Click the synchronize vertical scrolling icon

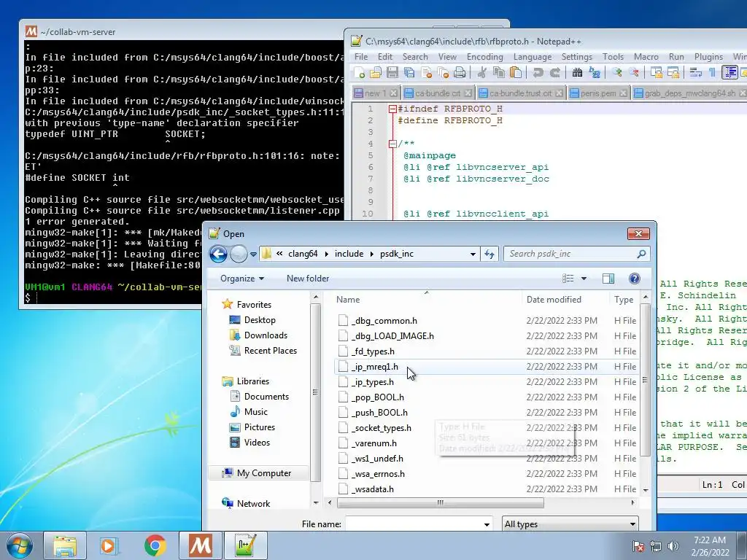[x=657, y=72]
